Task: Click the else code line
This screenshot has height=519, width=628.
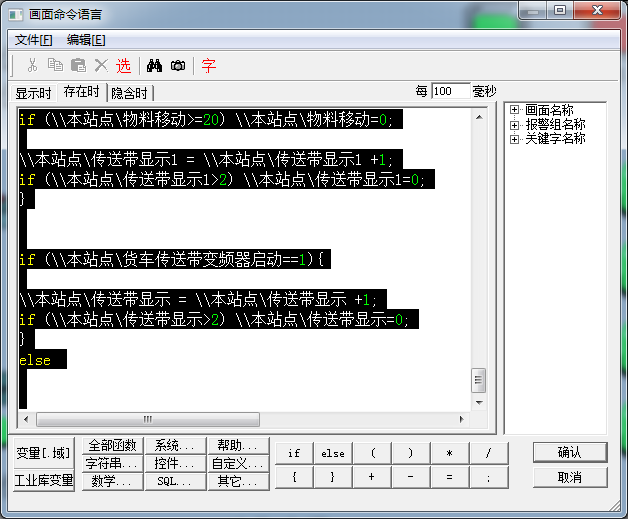Action: click(42, 359)
